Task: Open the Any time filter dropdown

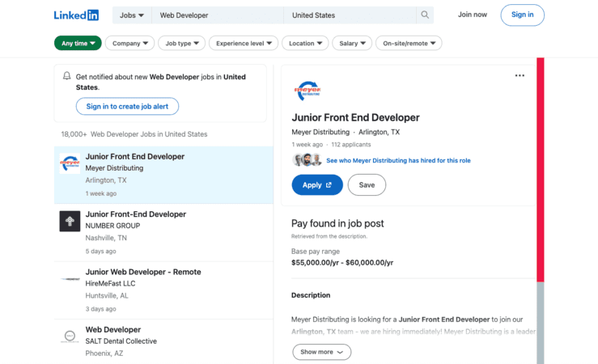Action: point(78,43)
